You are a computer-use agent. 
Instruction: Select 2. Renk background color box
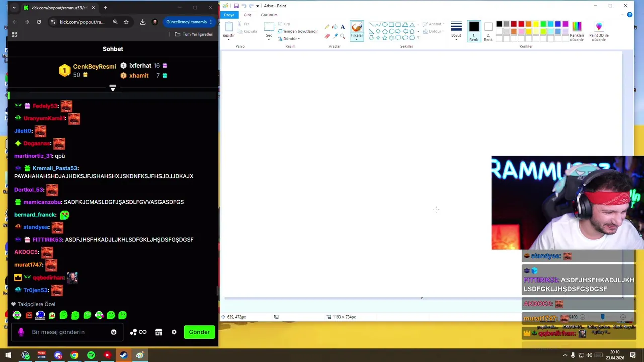coord(488,31)
